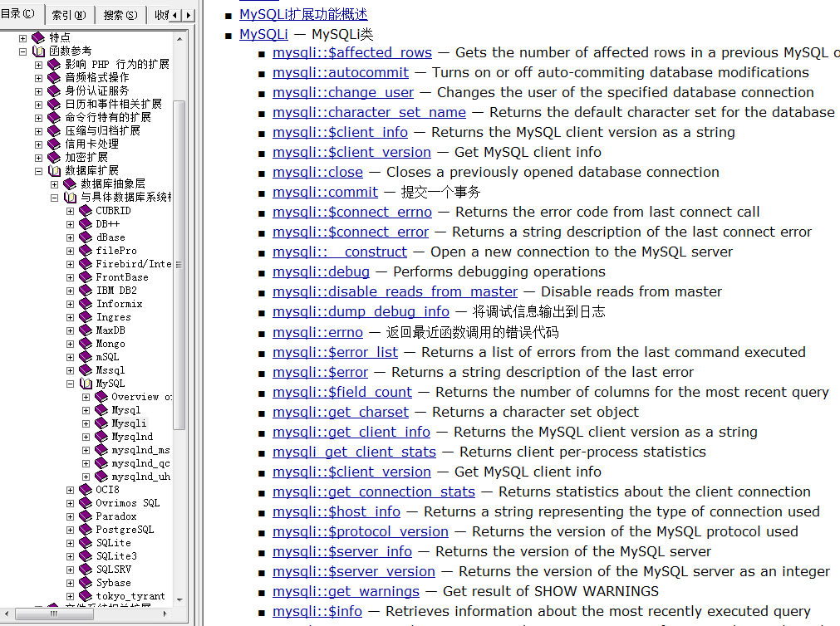This screenshot has width=840, height=626.
Task: Switch to the 搜索 (S) tab
Action: [120, 15]
